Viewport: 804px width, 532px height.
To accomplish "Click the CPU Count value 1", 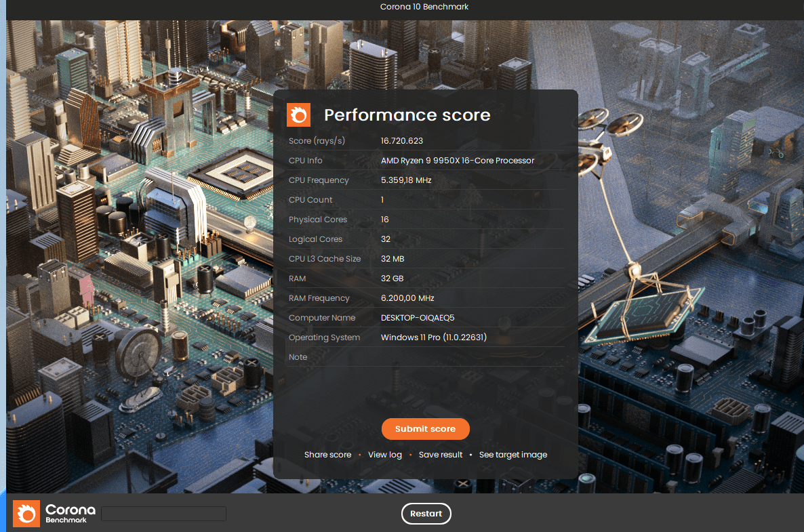I will click(x=382, y=200).
